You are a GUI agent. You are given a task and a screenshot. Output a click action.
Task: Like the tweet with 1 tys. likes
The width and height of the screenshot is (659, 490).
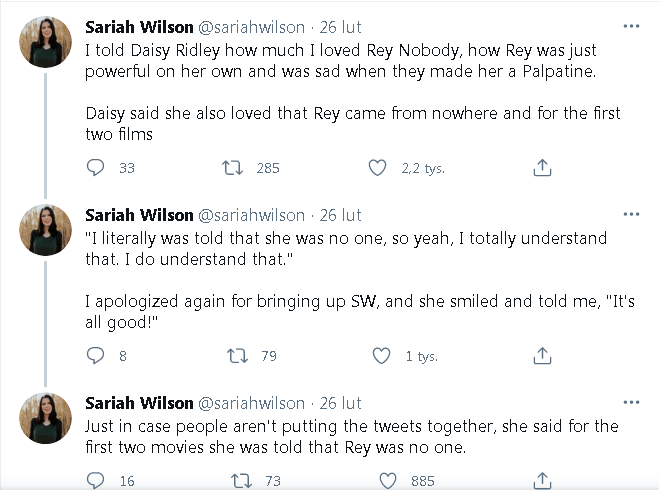[380, 355]
